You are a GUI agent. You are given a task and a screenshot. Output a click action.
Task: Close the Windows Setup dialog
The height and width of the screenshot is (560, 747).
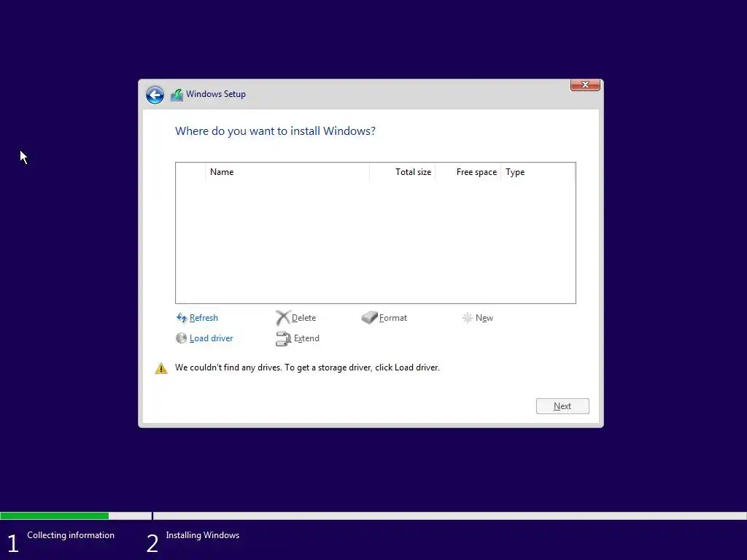point(585,85)
